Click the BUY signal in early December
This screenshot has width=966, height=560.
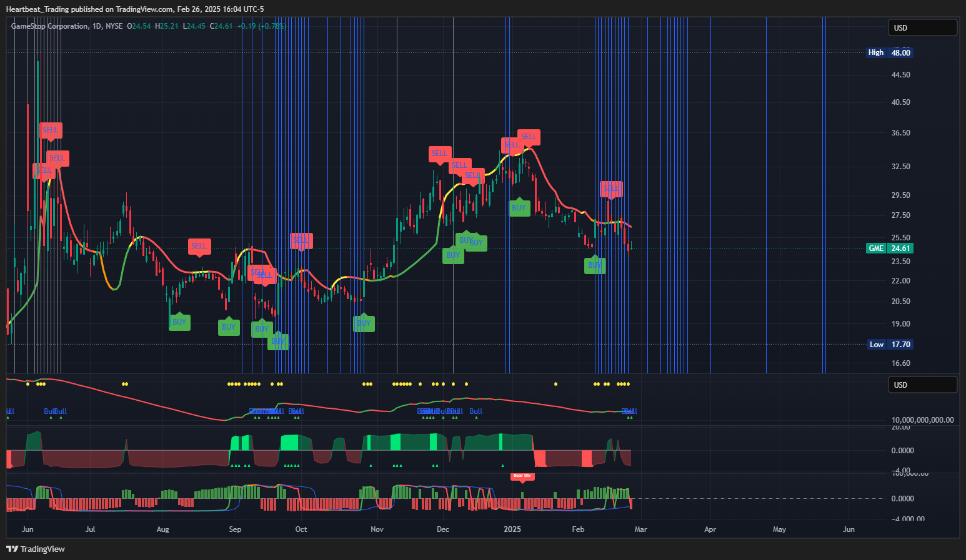453,255
